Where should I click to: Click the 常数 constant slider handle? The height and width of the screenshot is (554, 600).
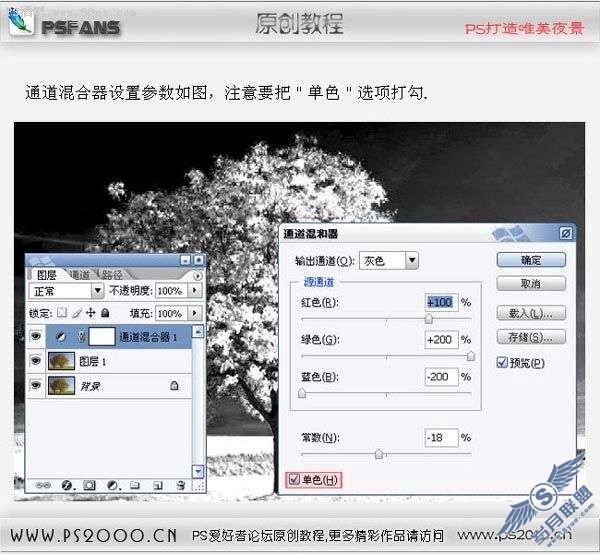(379, 454)
